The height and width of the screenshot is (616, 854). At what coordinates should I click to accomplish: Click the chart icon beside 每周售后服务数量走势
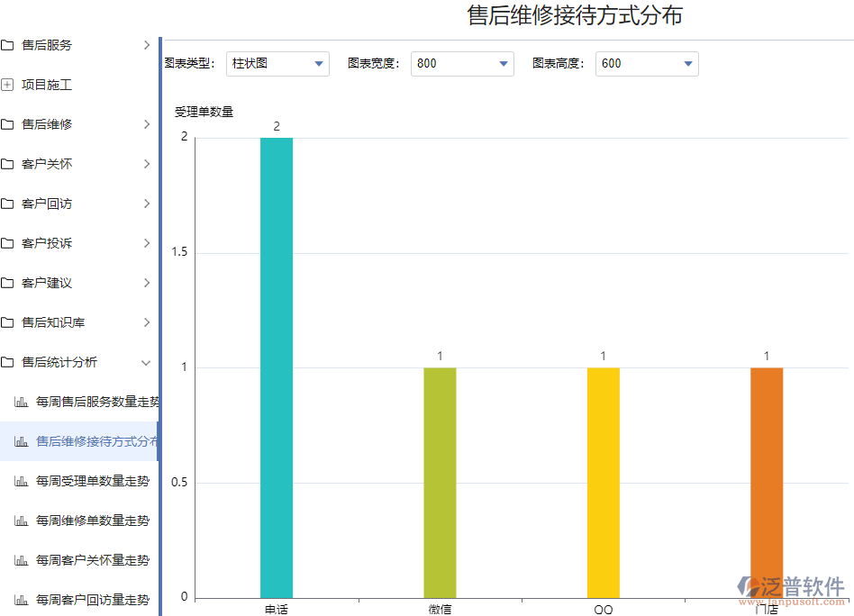(x=22, y=402)
